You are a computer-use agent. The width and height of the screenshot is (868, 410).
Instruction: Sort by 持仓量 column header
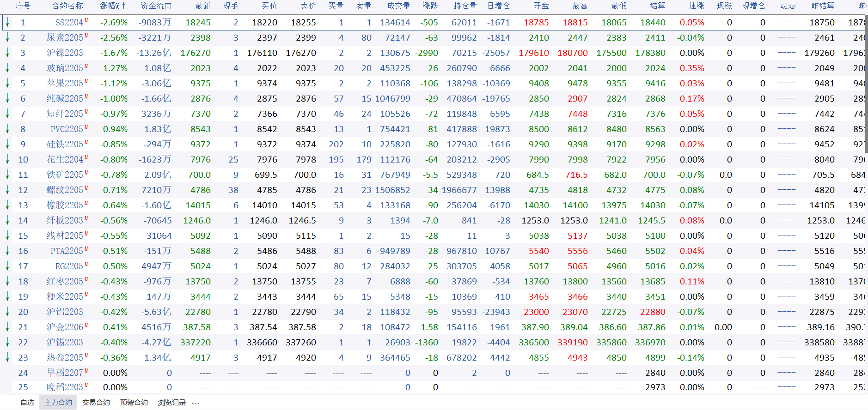pyautogui.click(x=465, y=6)
